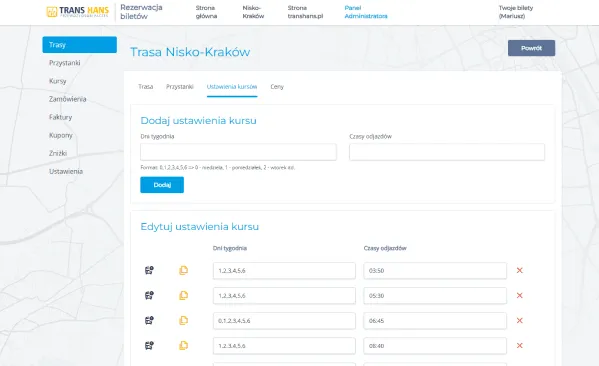This screenshot has width=599, height=366.
Task: Edit days field with 0,1,2,3,4,5,6
Action: [284, 321]
